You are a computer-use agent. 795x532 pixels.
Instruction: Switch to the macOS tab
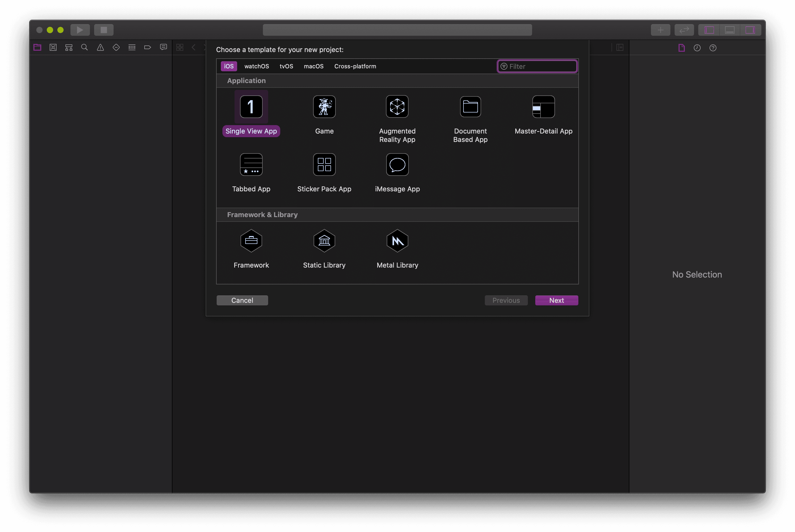tap(314, 66)
